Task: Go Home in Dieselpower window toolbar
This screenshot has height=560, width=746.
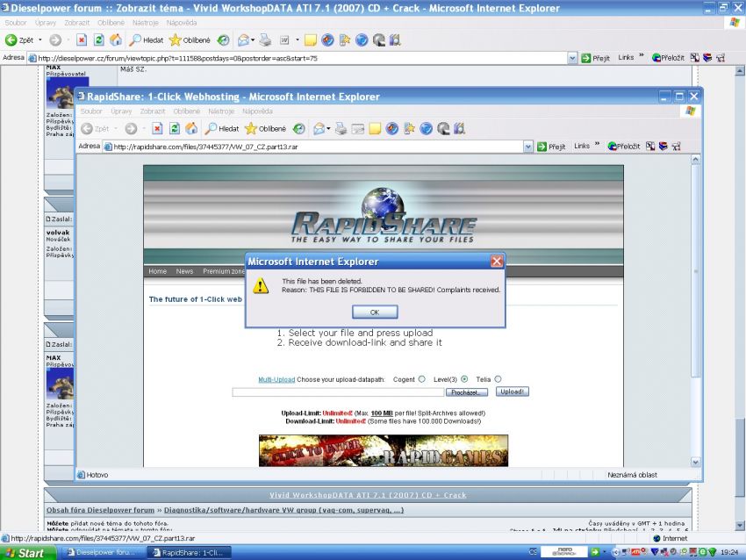Action: 116,40
